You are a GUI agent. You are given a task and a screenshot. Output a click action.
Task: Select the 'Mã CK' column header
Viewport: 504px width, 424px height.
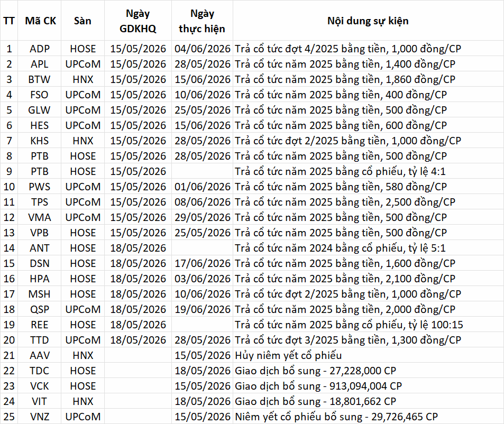(40, 21)
